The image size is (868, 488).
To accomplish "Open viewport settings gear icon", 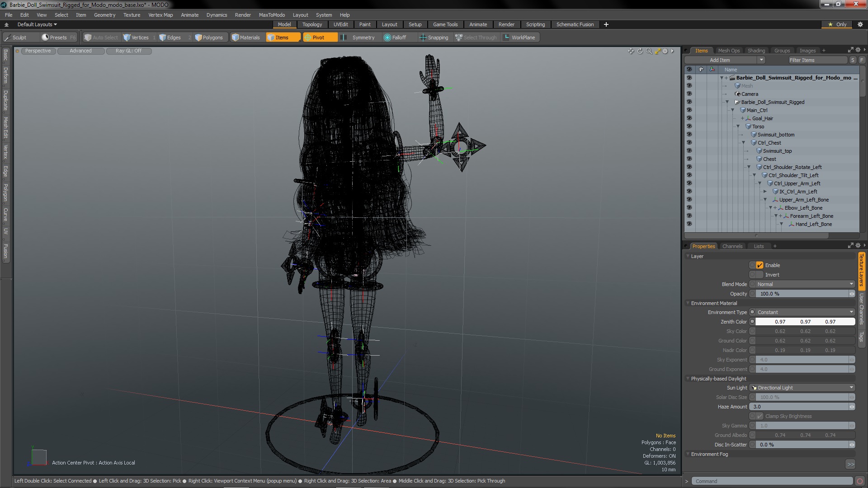I will (665, 51).
